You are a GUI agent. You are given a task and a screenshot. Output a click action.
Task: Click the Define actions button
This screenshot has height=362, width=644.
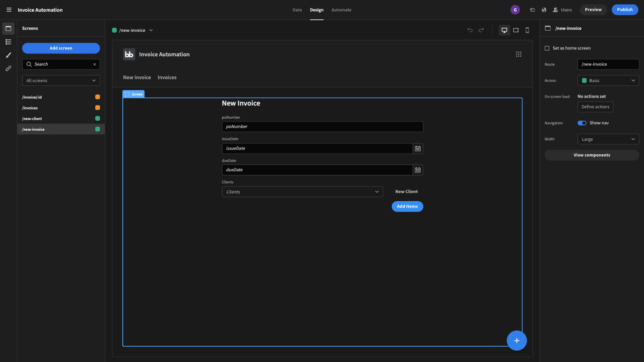click(595, 107)
